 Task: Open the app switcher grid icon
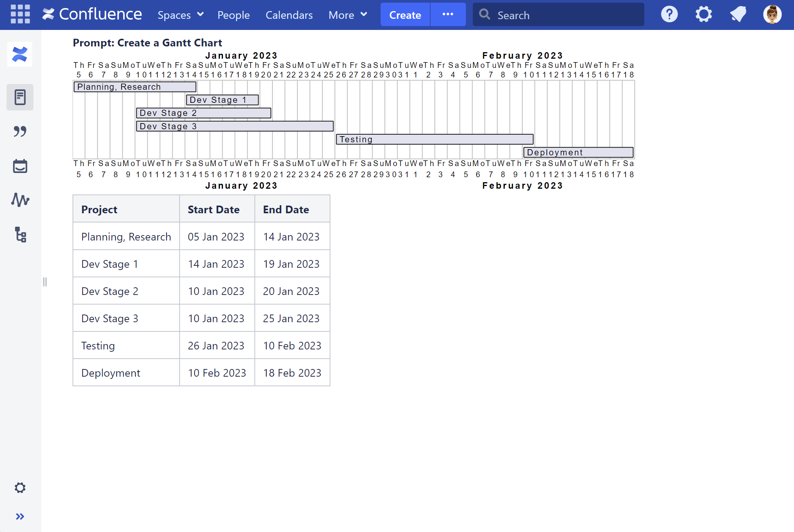20,15
